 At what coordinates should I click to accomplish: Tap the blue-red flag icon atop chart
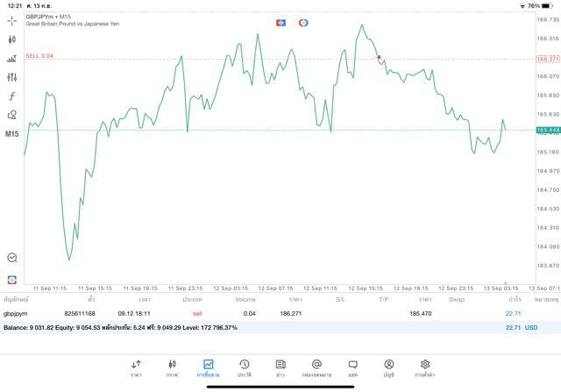(280, 22)
